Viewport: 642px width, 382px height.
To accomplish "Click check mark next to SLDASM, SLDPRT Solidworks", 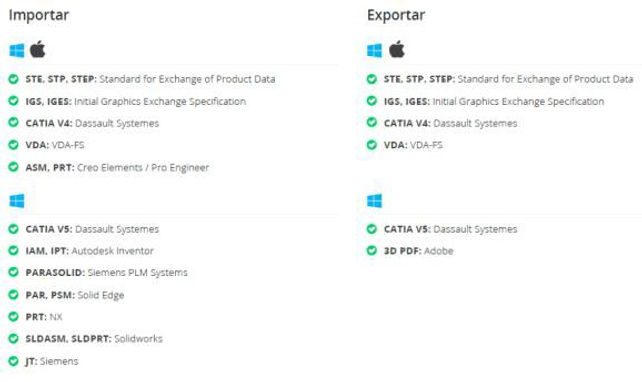I will 14,338.
